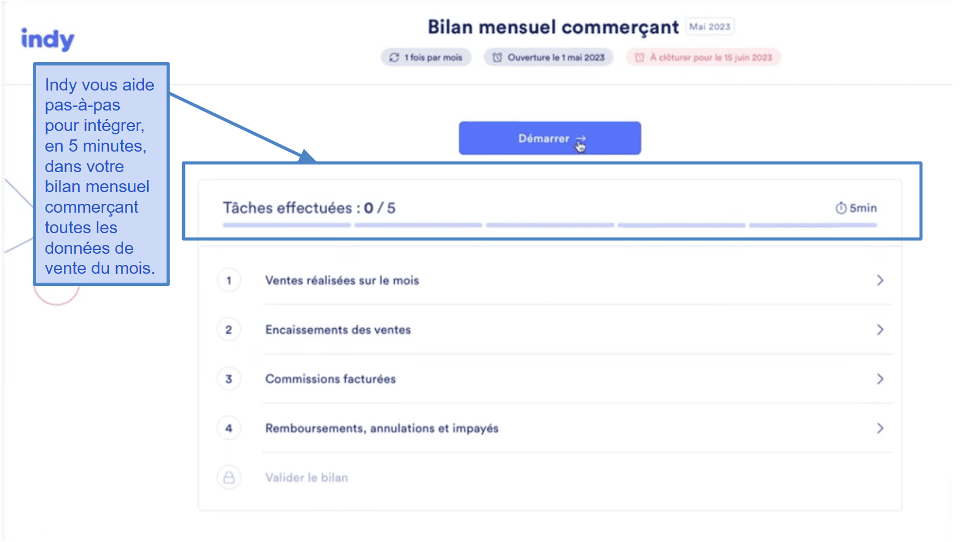Expand Ventes réalisées sur le mois chevron
Viewport: 980px width, 542px height.
(x=880, y=280)
